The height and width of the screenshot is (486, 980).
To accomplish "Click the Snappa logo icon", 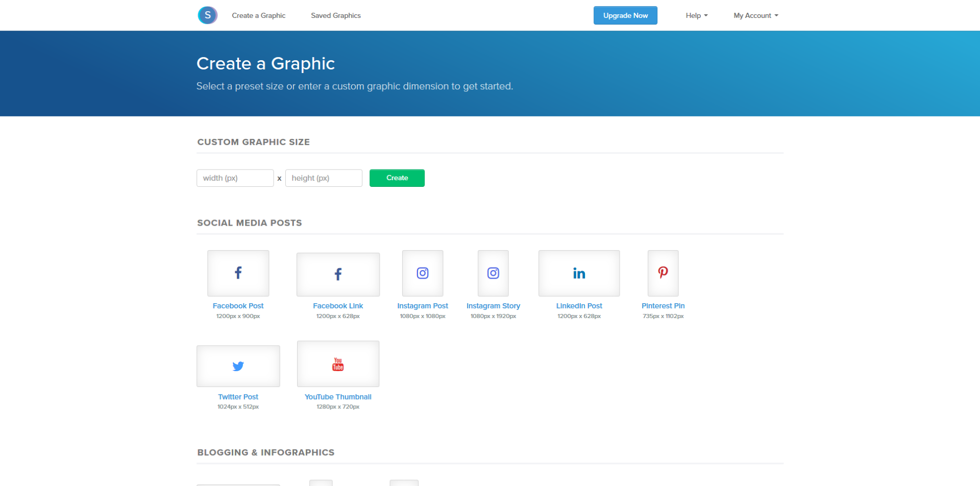I will tap(207, 15).
